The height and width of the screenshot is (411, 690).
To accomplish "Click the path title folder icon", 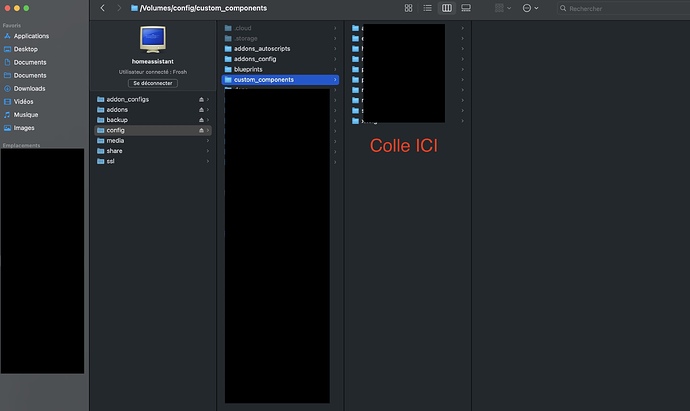I will click(x=134, y=8).
